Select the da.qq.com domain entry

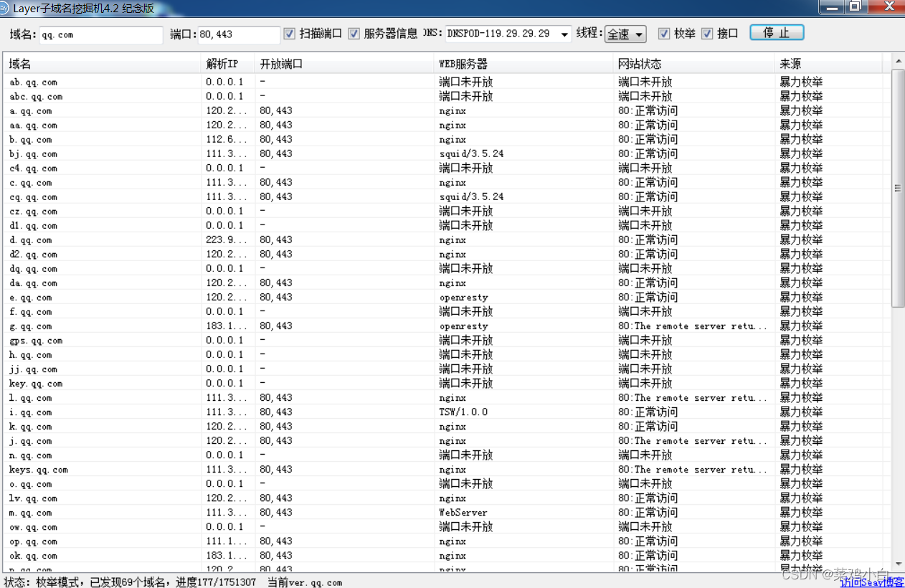(33, 283)
